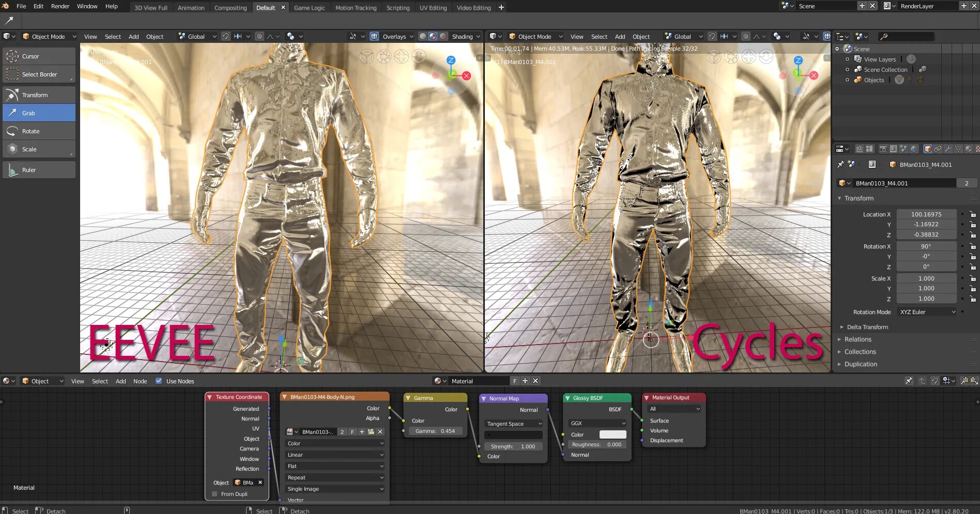Screen dimensions: 980x514
Task: Switch left viewport to rendered shading
Action: point(443,36)
